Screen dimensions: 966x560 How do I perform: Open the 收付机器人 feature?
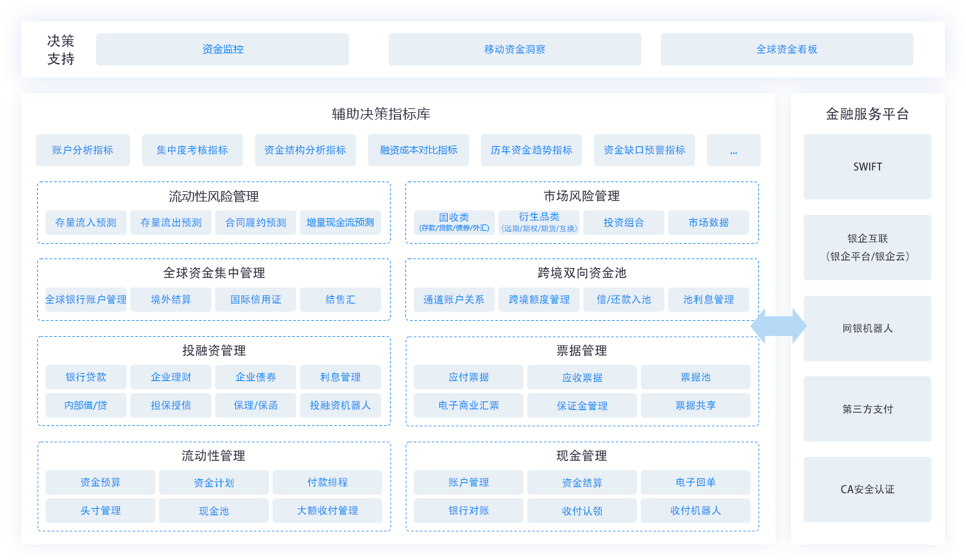coord(695,511)
